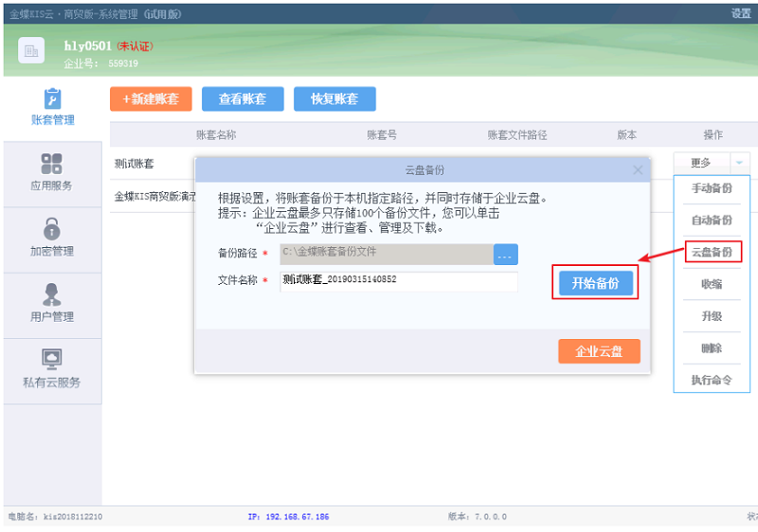The width and height of the screenshot is (758, 532).
Task: Pick 升级 in the dropdown menu
Action: (711, 317)
